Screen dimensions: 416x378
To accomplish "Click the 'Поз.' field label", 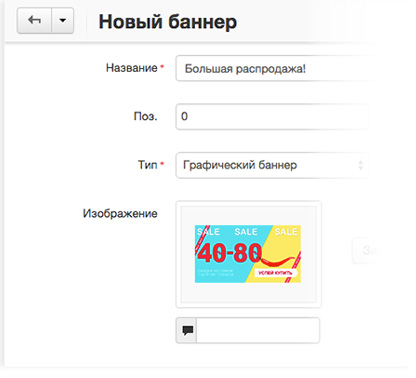I will [x=145, y=116].
